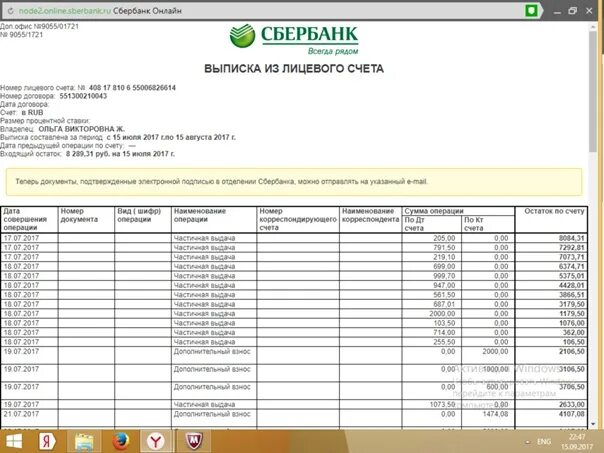Click currency text в RUB
This screenshot has width=604, height=453.
click(32, 112)
